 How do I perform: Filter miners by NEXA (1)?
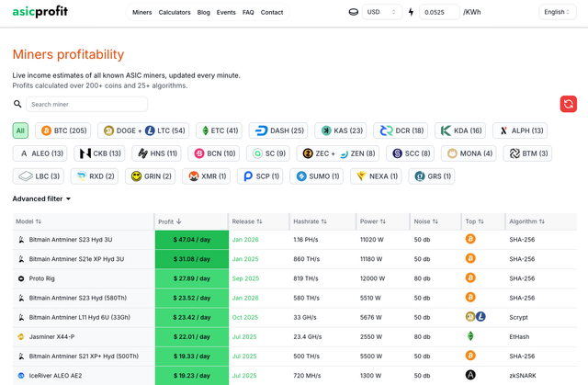pos(376,176)
